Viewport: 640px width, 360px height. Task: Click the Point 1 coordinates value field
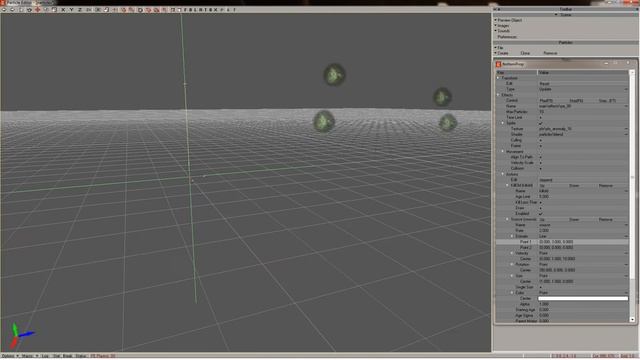[583, 242]
